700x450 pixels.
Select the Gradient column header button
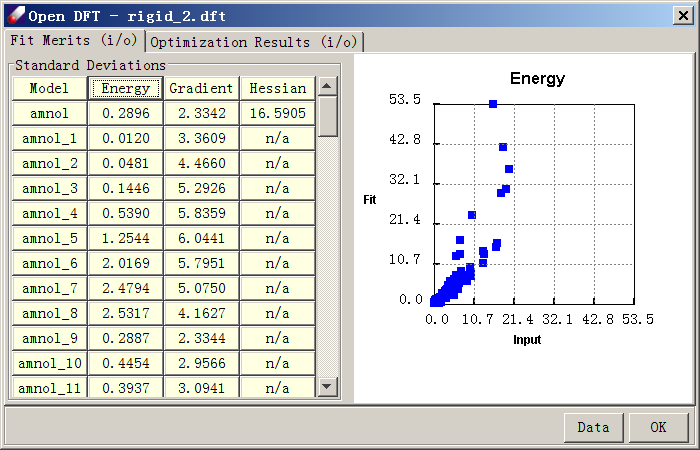coord(201,88)
